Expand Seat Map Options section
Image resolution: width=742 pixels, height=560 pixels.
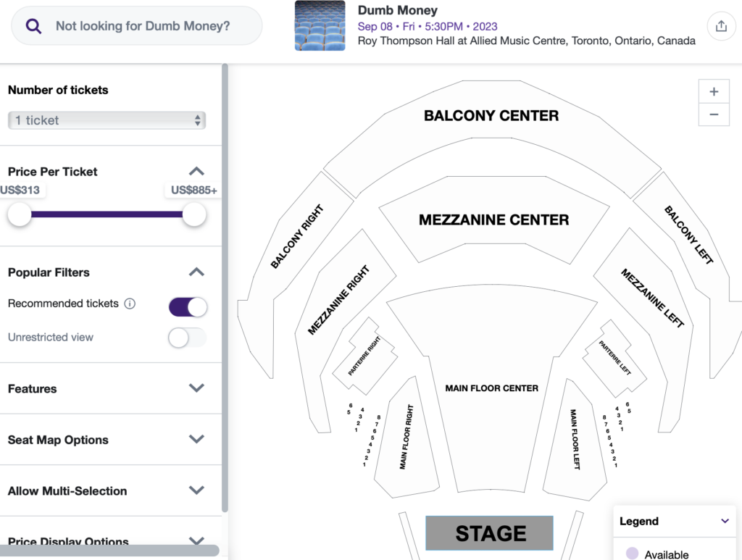pos(196,439)
